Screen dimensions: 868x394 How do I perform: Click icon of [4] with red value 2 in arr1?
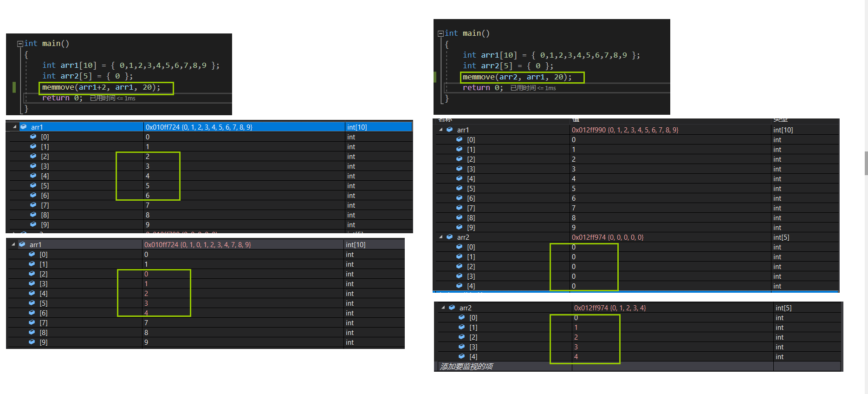click(32, 293)
